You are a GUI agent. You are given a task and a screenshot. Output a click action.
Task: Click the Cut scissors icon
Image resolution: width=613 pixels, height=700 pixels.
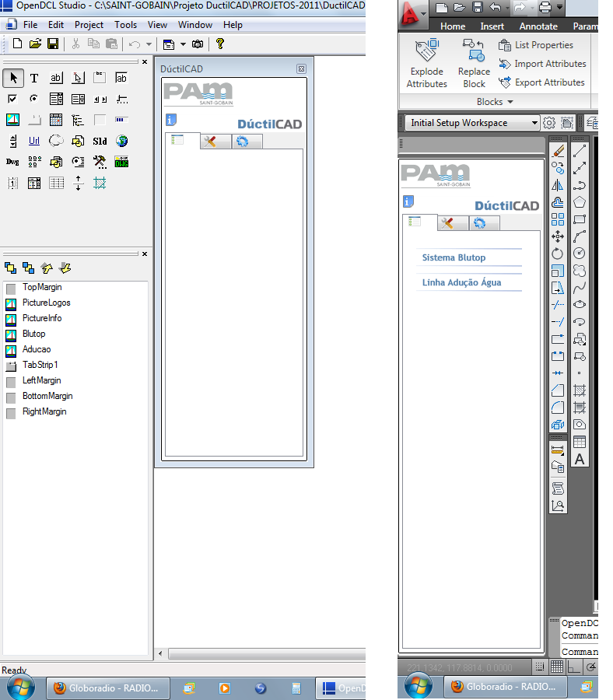pyautogui.click(x=75, y=44)
